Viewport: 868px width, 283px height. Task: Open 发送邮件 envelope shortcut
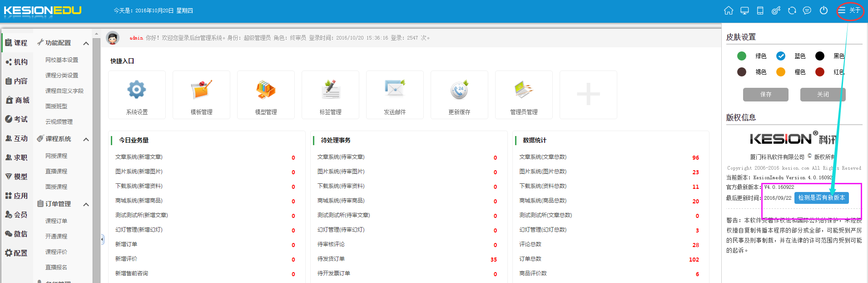[x=395, y=90]
